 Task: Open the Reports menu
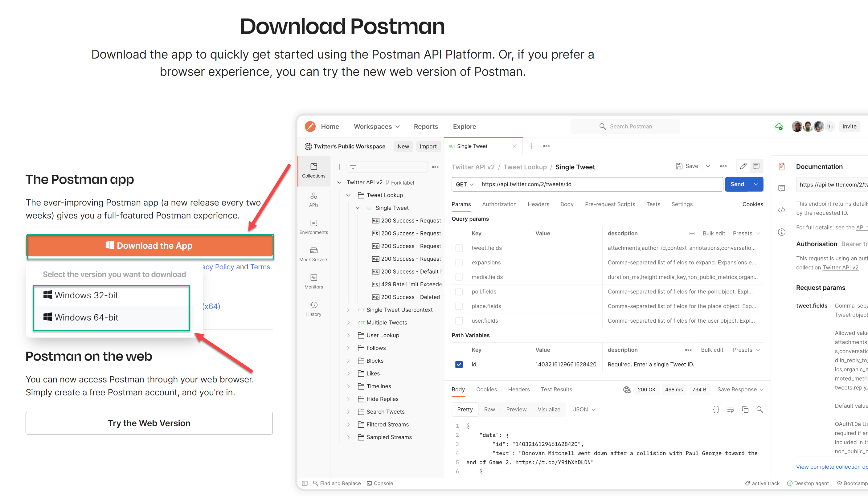pyautogui.click(x=425, y=126)
